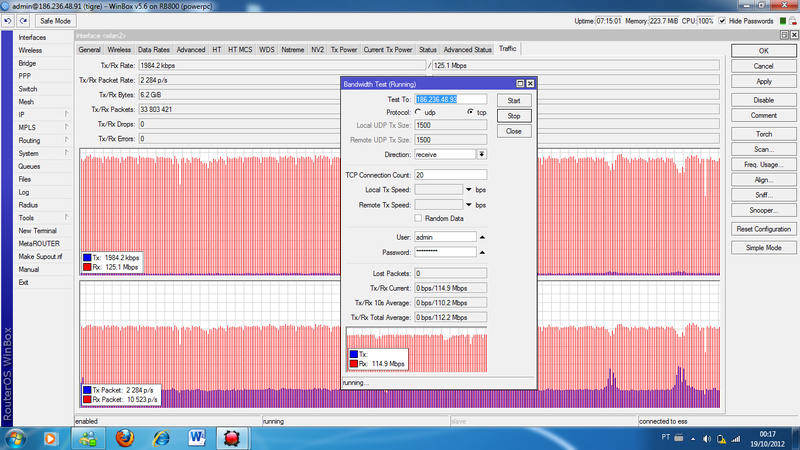Switch to the Advanced Status tab
The height and width of the screenshot is (450, 800).
tap(467, 49)
